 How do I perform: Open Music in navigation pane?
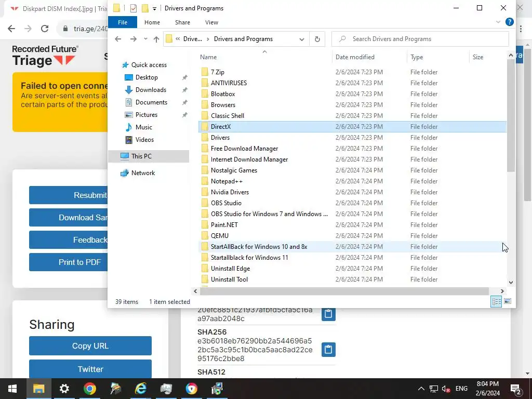click(x=143, y=127)
